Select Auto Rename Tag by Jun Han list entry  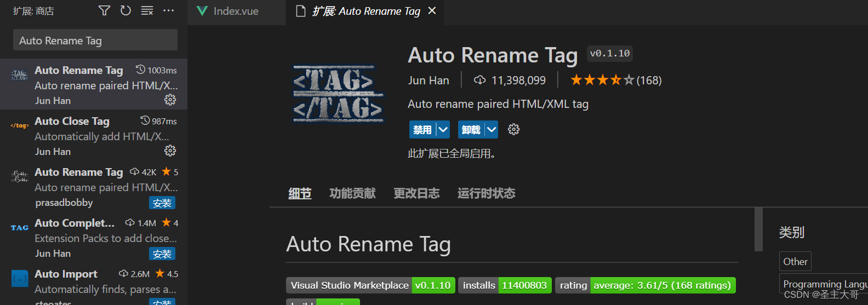(94, 84)
